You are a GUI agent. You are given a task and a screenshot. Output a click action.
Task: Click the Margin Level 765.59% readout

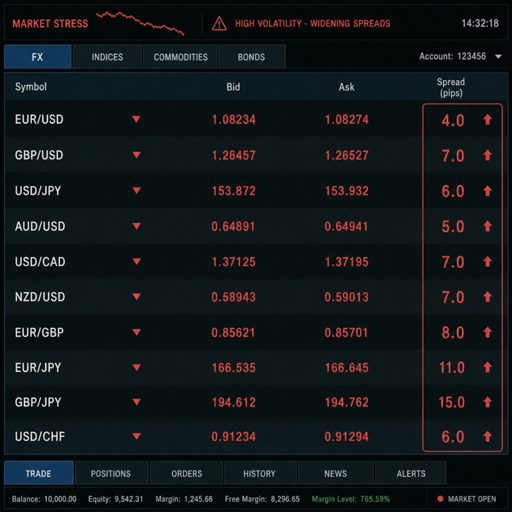pos(351,499)
